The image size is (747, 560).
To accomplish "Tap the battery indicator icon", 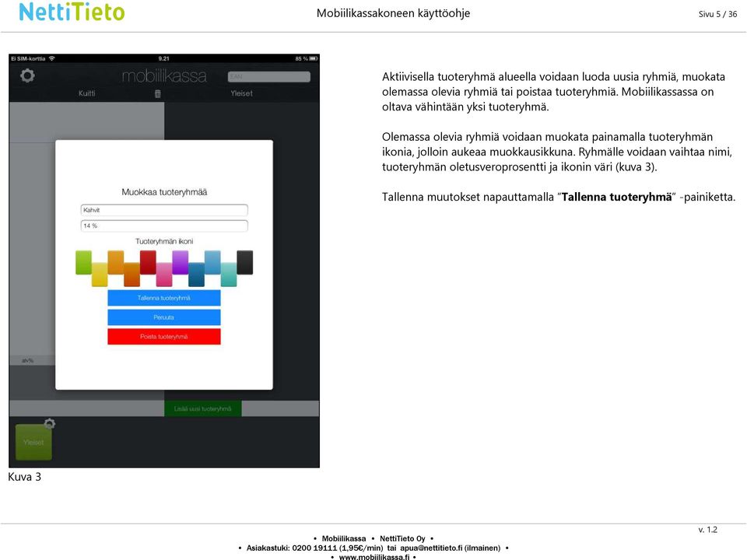I will point(313,58).
